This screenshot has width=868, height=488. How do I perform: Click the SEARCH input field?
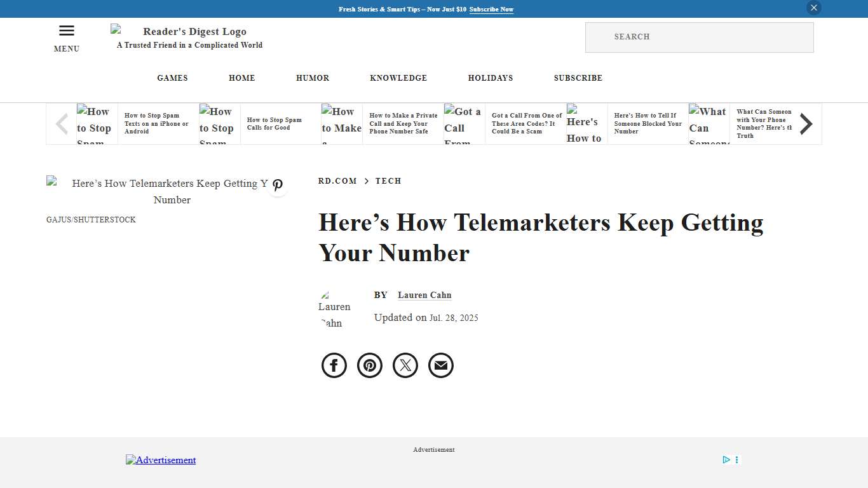(x=699, y=37)
